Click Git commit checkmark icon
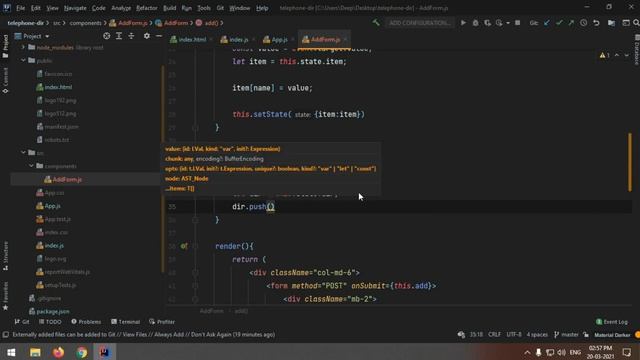The width and height of the screenshot is (640, 360). (559, 23)
